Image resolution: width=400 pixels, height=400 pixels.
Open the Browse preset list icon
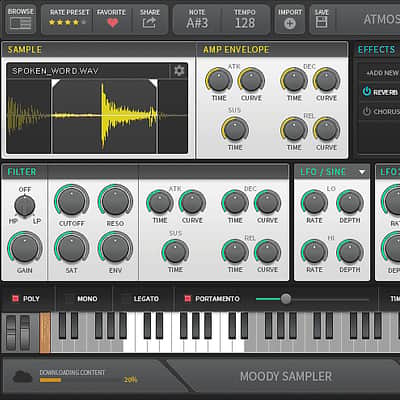(x=20, y=23)
